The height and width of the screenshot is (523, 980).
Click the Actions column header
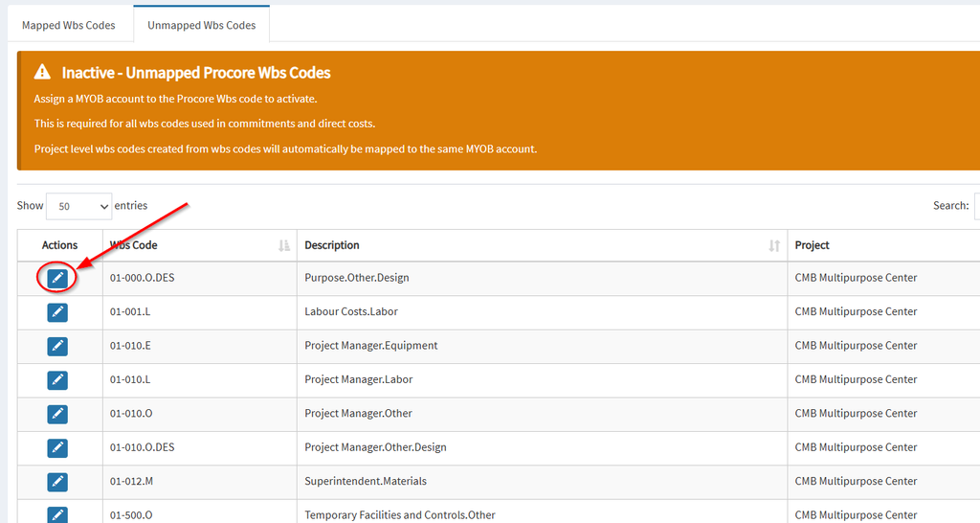(x=59, y=245)
